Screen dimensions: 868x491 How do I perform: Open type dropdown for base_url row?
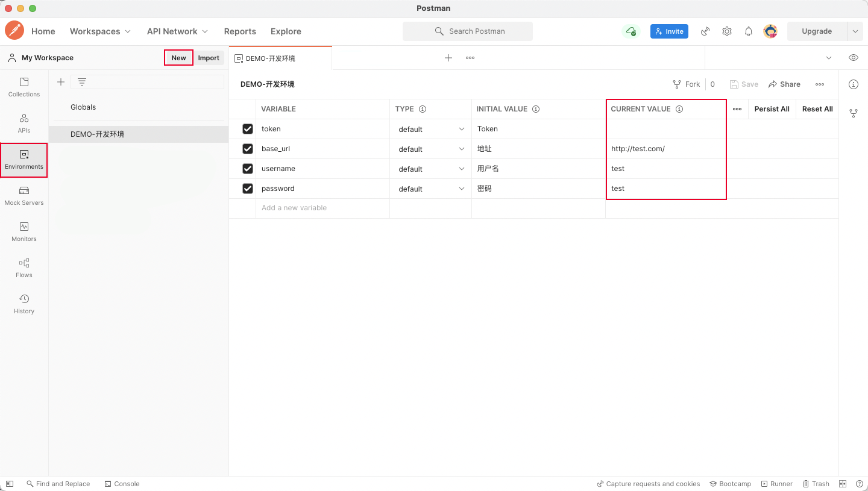coord(430,149)
